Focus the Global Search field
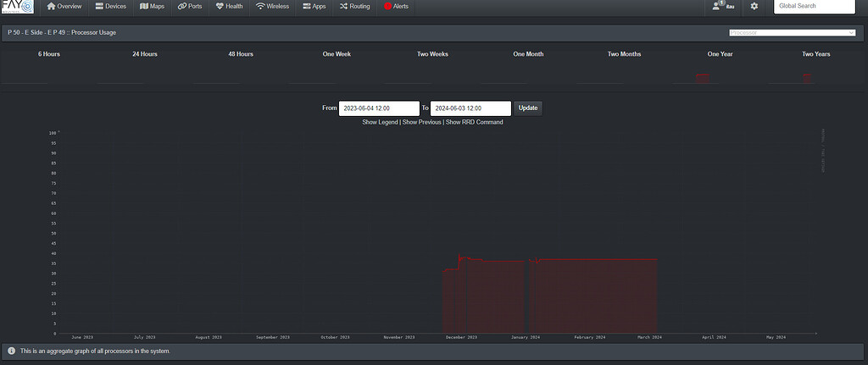Viewport: 868px width, 365px height. [814, 7]
